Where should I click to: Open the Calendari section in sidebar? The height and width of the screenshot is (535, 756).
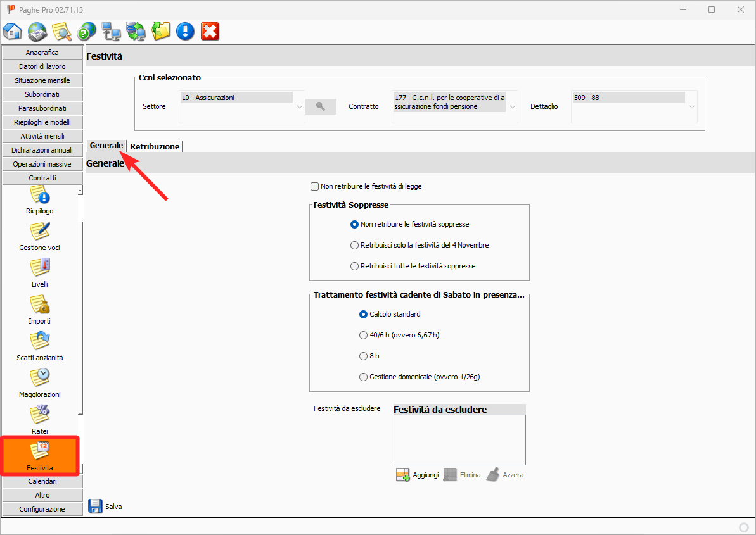[42, 481]
